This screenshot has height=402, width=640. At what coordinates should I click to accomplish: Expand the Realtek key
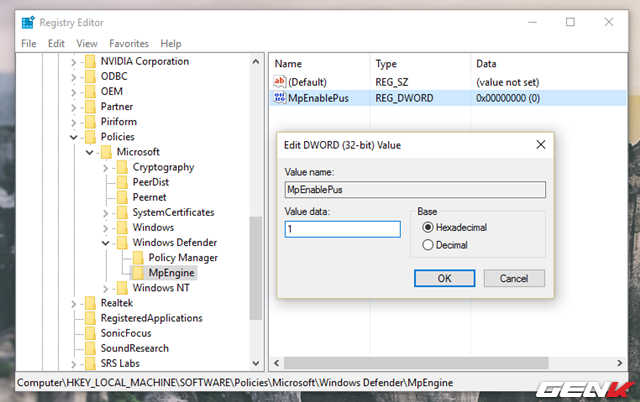[x=73, y=304]
